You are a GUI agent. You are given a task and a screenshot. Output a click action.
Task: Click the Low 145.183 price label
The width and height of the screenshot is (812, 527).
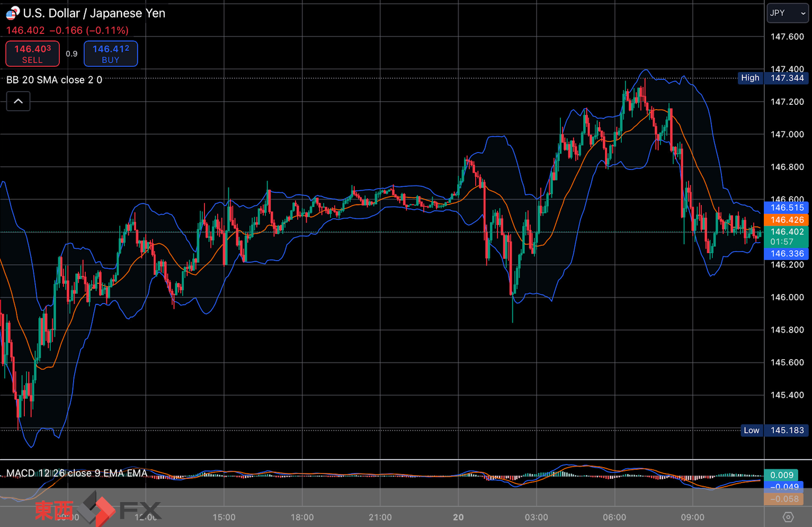pos(774,430)
